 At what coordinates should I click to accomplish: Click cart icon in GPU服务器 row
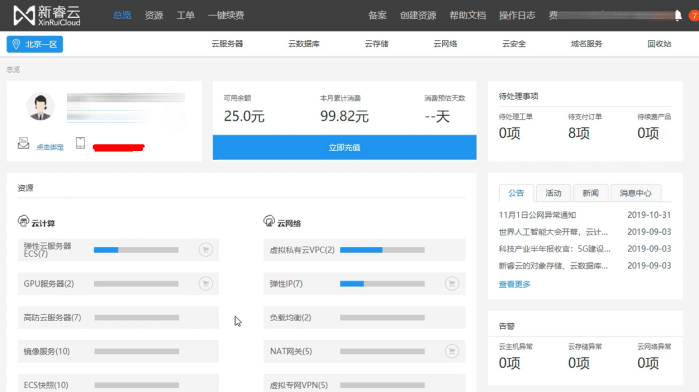point(206,284)
